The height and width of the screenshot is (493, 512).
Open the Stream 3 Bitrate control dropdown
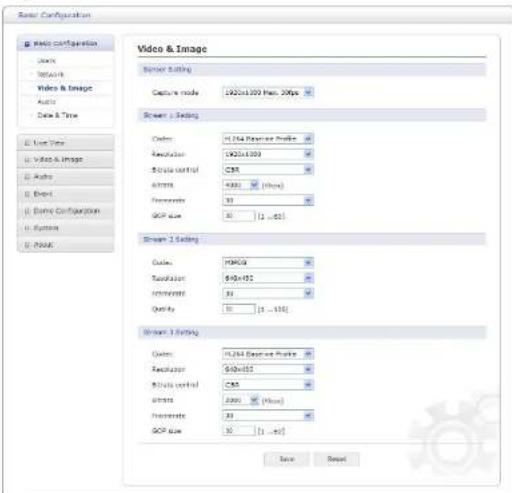coord(268,385)
